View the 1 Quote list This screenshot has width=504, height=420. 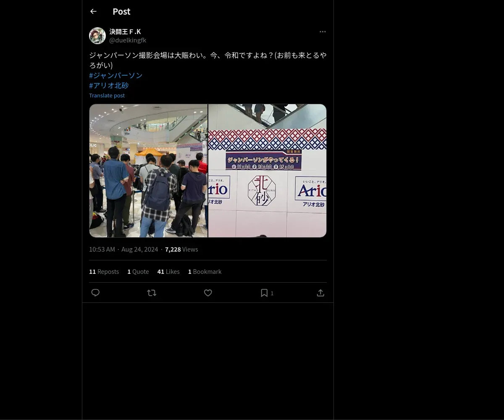point(138,272)
